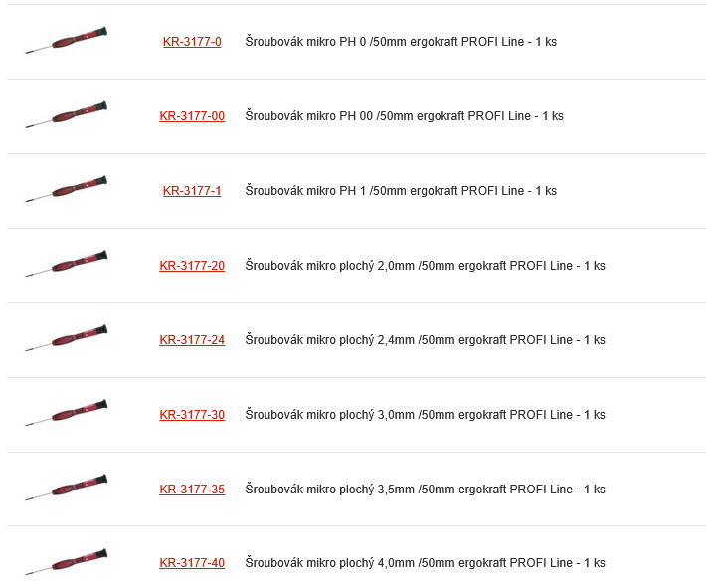706x588 pixels.
Task: Click the plochý 2,4mm screwdriver description
Action: [x=425, y=340]
